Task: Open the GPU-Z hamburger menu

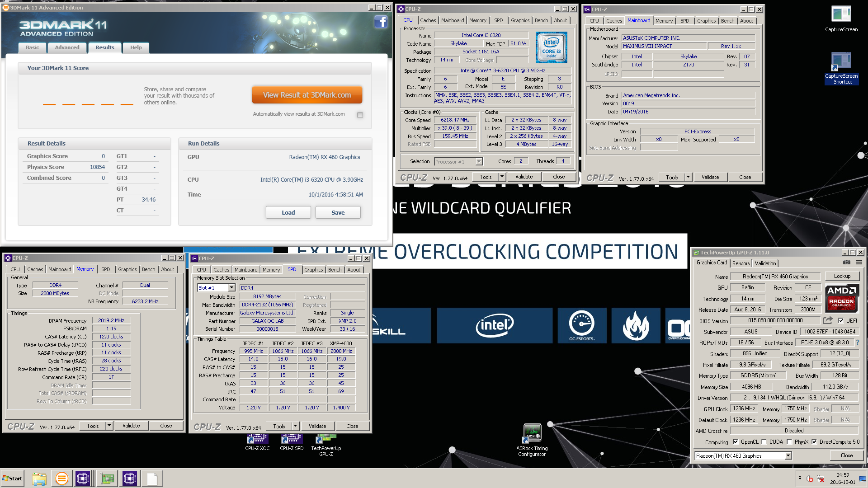Action: click(859, 263)
